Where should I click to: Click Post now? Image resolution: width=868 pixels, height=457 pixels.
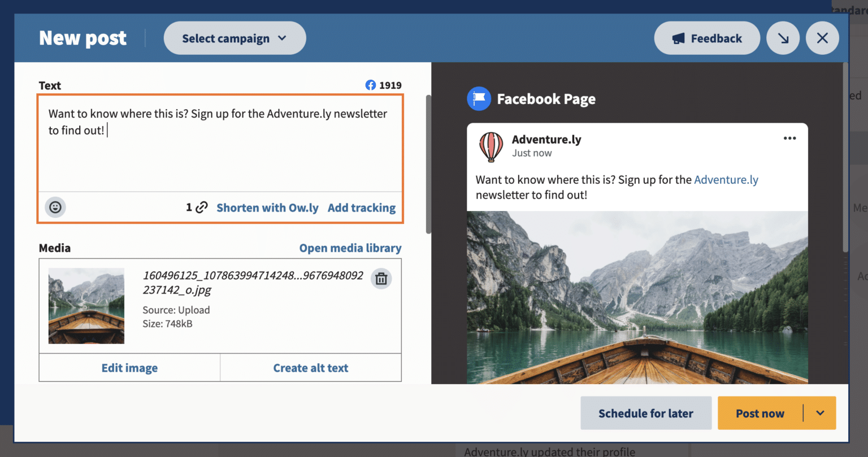click(x=760, y=413)
